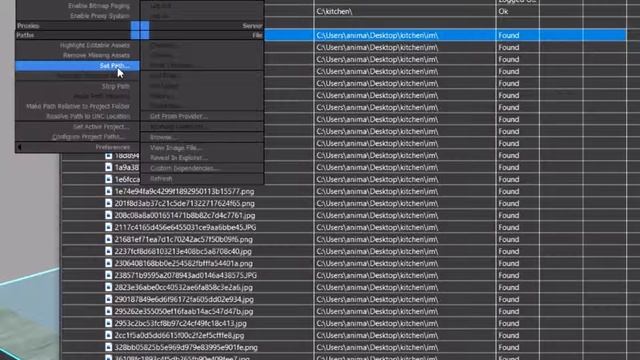Select Resolve Path to UNC Location
The height and width of the screenshot is (360, 640).
(x=88, y=116)
